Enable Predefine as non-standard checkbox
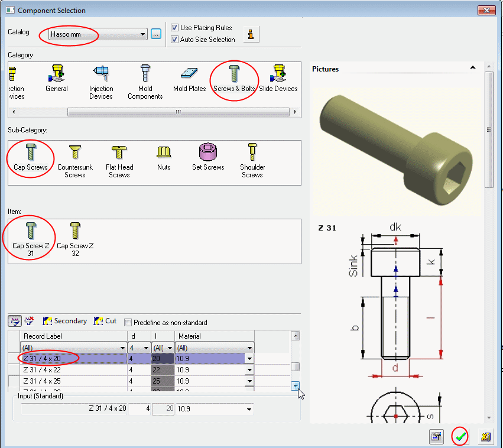The height and width of the screenshot is (448, 503). click(128, 323)
